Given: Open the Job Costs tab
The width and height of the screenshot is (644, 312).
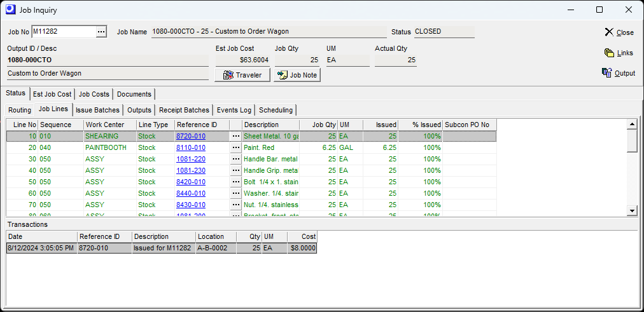Looking at the screenshot, I should tap(94, 94).
